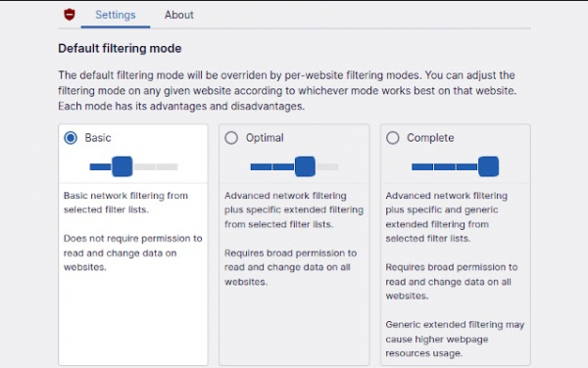Click the Optimal mode slider thumb
This screenshot has width=588, height=368.
click(x=305, y=166)
